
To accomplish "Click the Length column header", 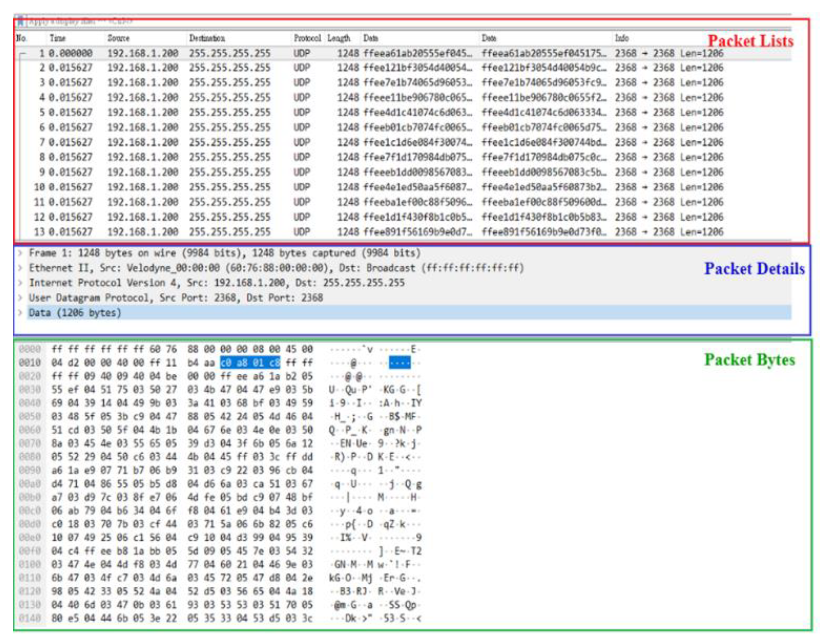I will pyautogui.click(x=339, y=38).
